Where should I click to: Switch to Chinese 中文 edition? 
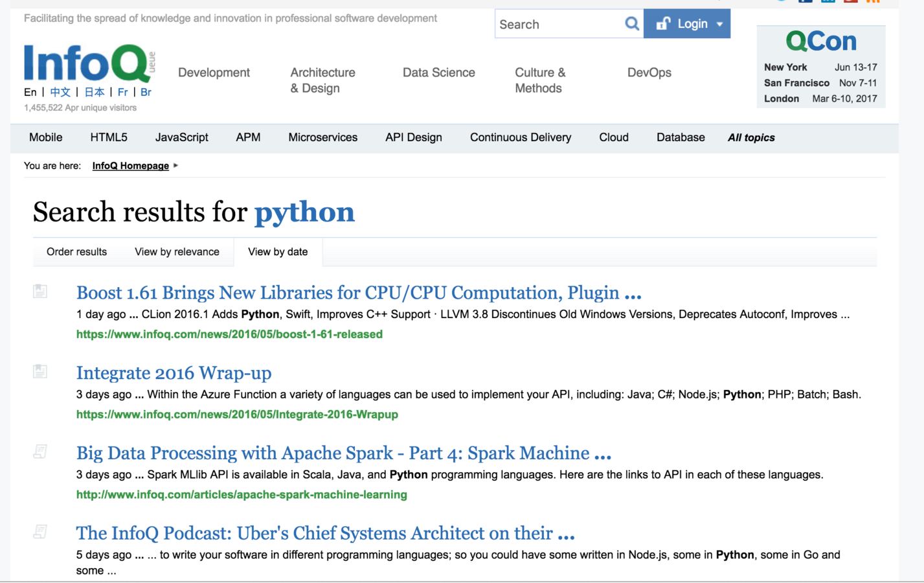pos(60,92)
